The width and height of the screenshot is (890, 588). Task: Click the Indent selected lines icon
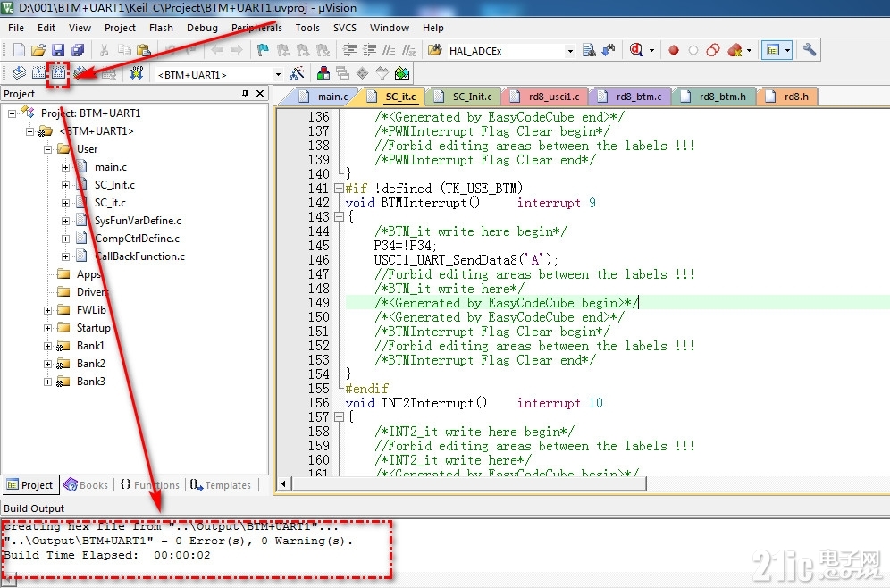click(x=349, y=50)
